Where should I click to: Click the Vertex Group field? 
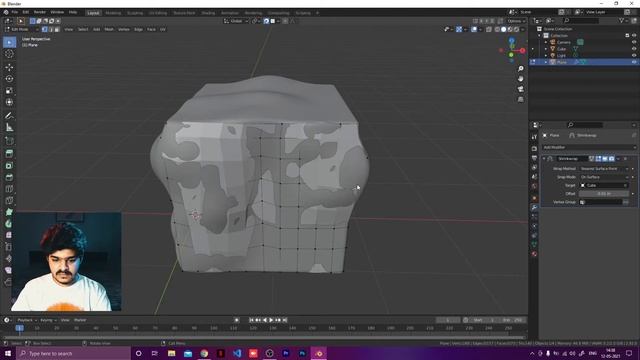[600, 202]
